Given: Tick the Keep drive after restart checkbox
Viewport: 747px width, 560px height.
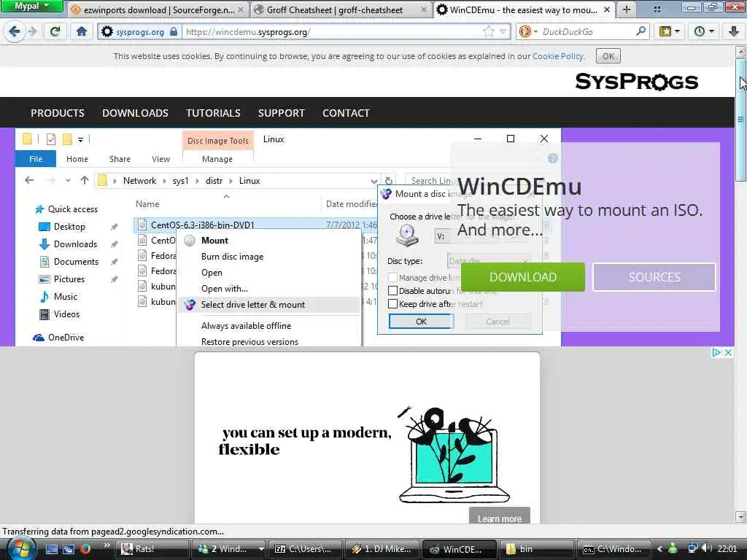Looking at the screenshot, I should [x=392, y=304].
